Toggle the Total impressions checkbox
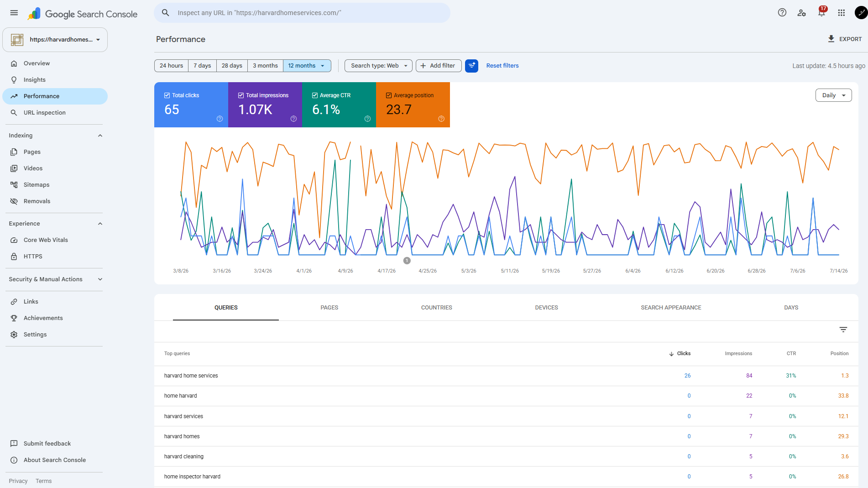Viewport: 868px width, 488px height. click(241, 95)
